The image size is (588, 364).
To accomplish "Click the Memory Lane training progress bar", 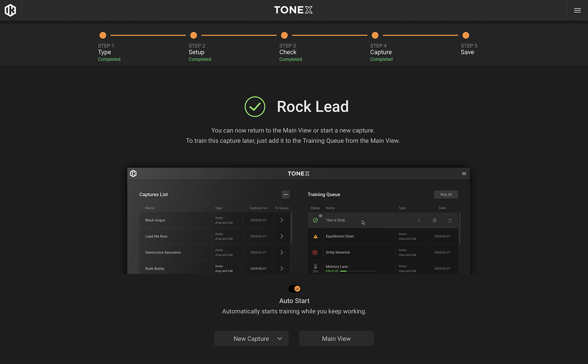I will [x=358, y=271].
